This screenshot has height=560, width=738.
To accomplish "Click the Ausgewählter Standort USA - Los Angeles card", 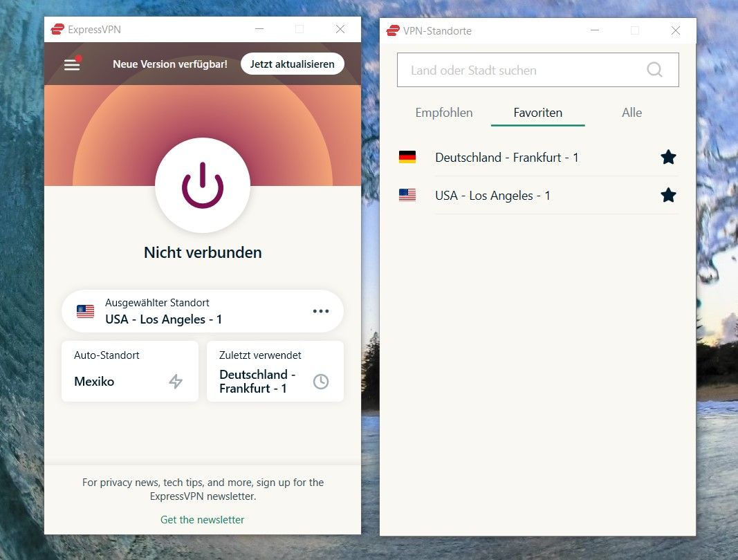I will tap(203, 311).
